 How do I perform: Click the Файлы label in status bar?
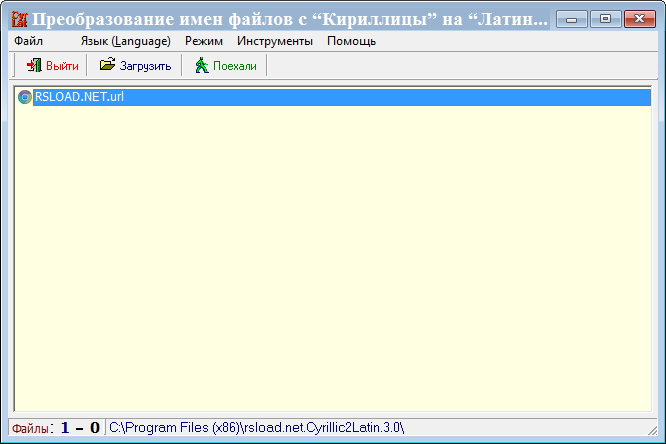[x=30, y=428]
